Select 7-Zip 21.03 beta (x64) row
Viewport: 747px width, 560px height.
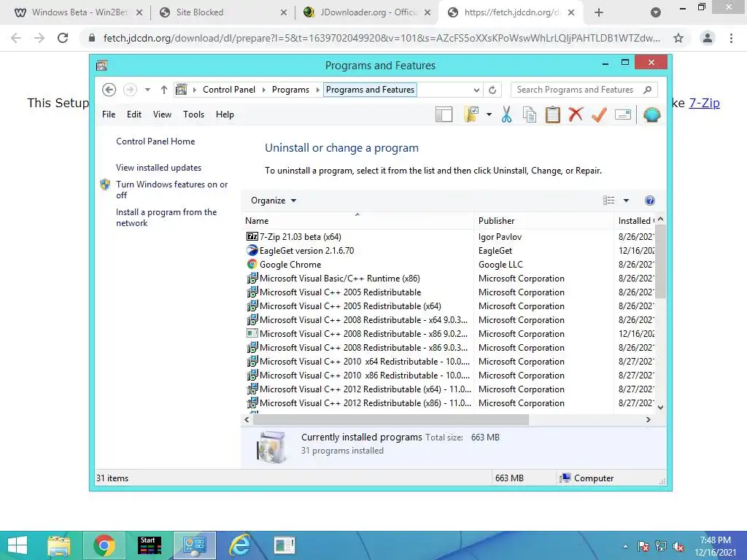point(449,237)
